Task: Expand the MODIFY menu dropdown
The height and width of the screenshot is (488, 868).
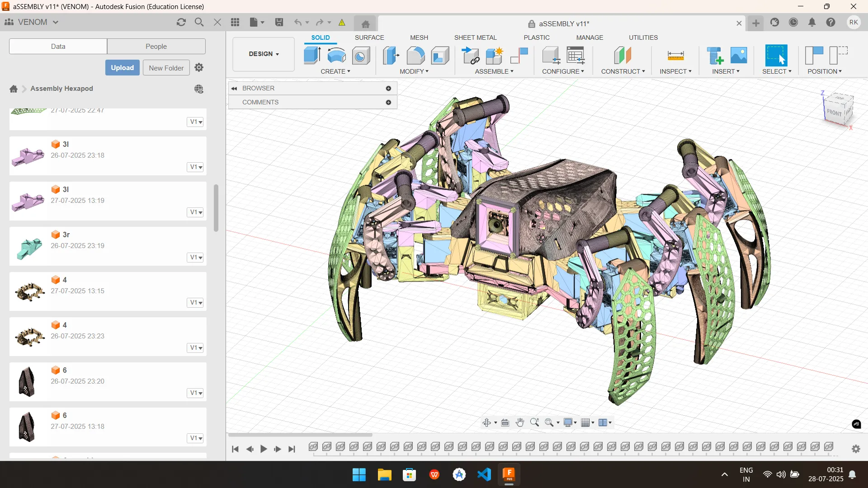Action: click(x=414, y=71)
